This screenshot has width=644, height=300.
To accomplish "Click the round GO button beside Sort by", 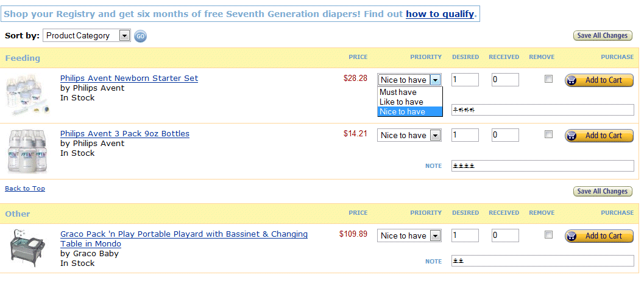I will click(x=140, y=36).
